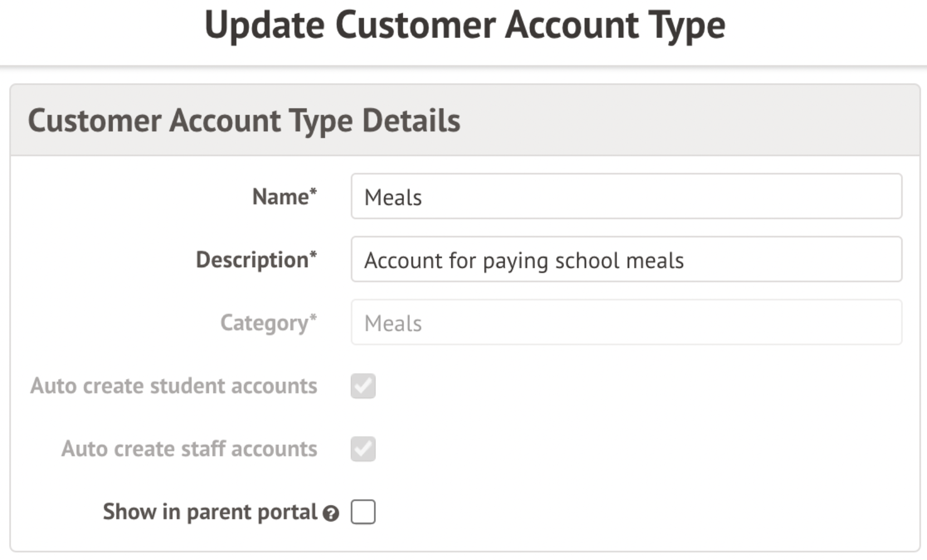Click the help icon beside Show in parent portal
This screenshot has width=927, height=560.
(331, 513)
